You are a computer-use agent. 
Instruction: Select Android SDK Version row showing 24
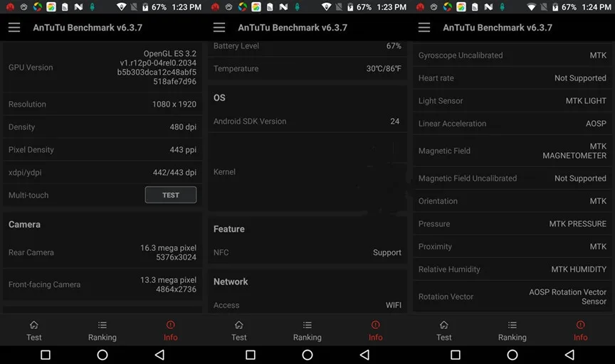coord(307,122)
